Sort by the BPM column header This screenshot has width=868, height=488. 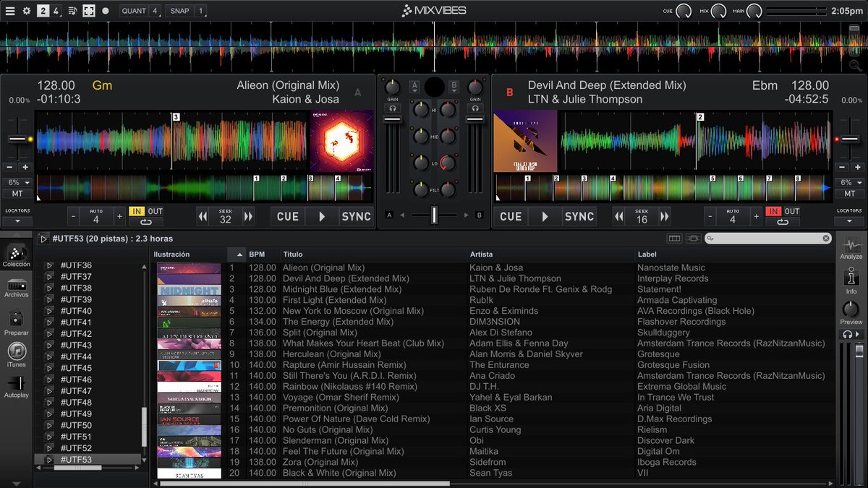click(257, 254)
